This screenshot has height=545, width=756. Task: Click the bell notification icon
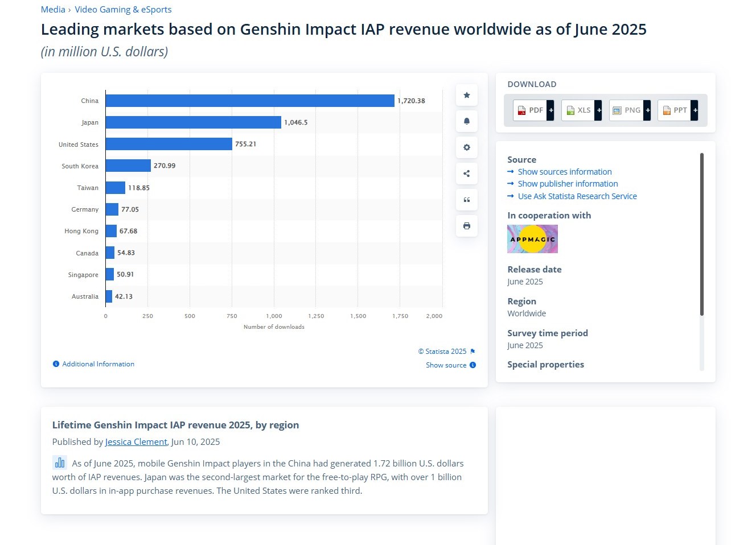(466, 121)
